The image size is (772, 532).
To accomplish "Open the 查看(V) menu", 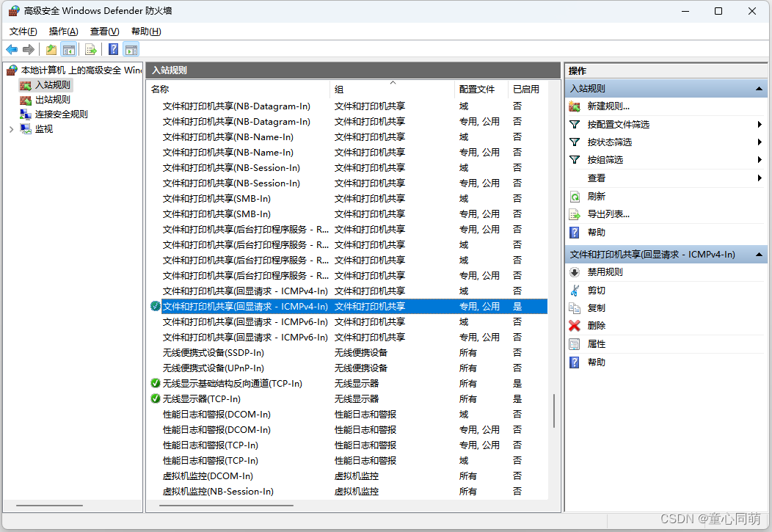I will pyautogui.click(x=104, y=32).
